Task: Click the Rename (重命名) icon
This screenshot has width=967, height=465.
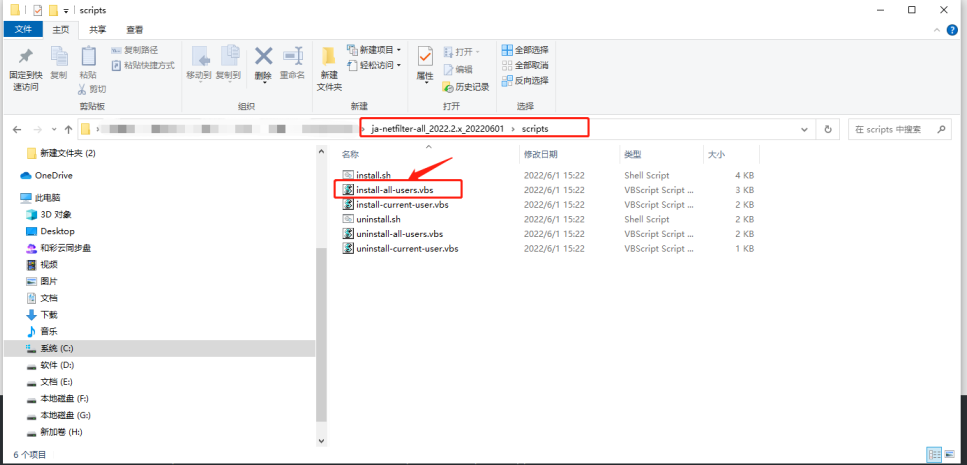Action: coord(292,56)
